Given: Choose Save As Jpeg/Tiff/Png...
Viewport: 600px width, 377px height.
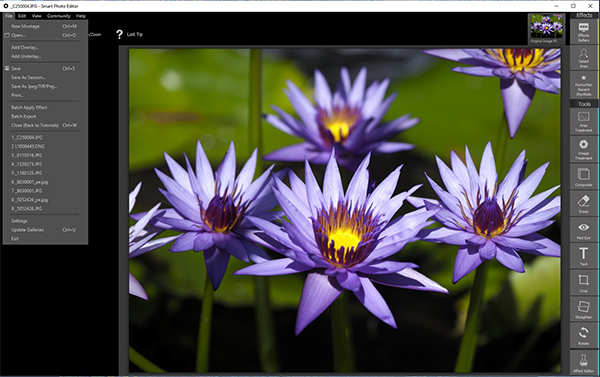Looking at the screenshot, I should (45, 86).
